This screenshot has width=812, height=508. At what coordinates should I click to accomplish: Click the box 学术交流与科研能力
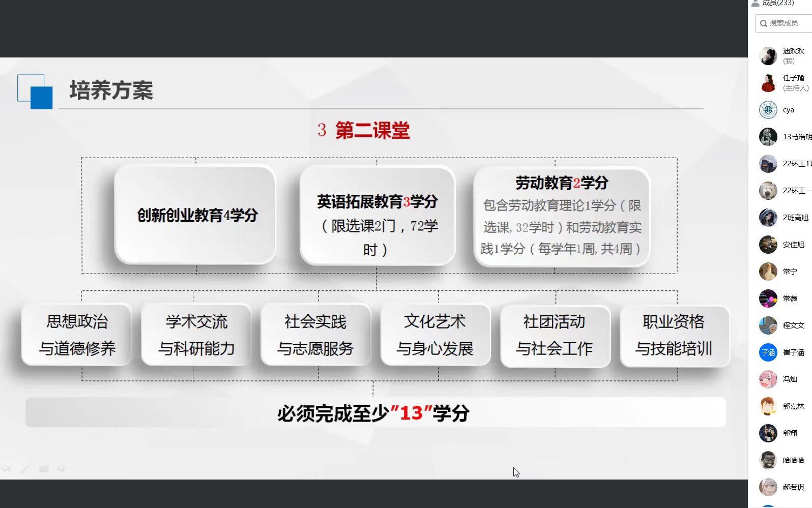pos(196,335)
